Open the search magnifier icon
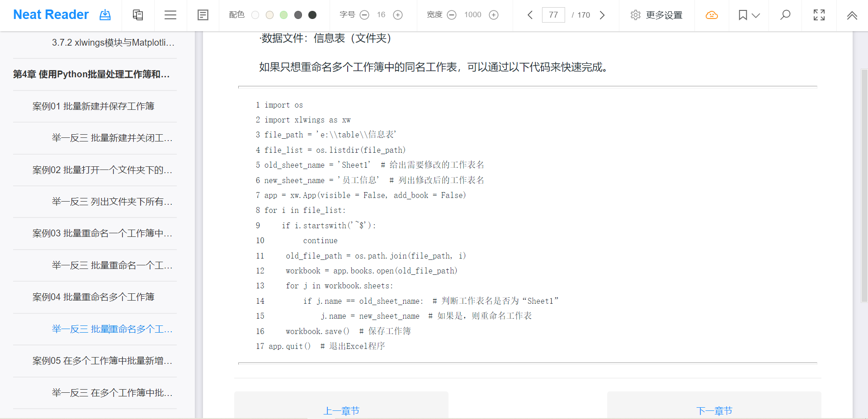 [x=785, y=15]
